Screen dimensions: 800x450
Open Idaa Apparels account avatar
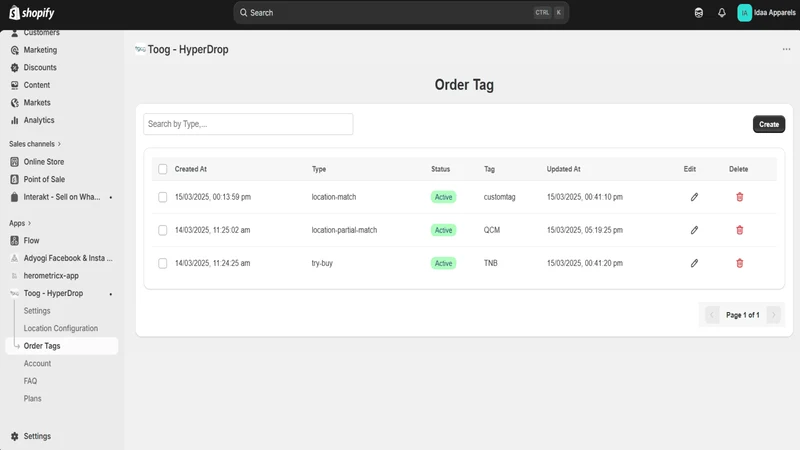point(744,13)
